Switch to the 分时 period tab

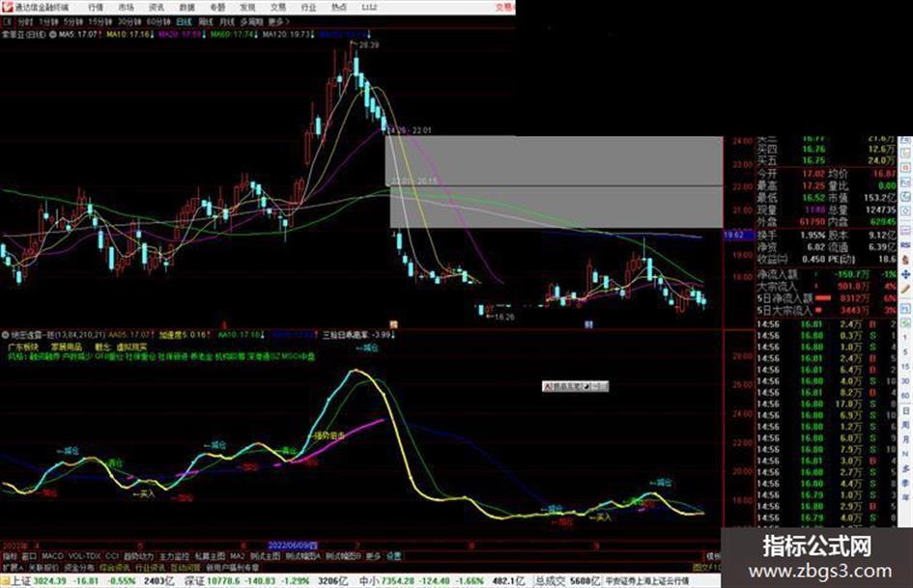[25, 21]
